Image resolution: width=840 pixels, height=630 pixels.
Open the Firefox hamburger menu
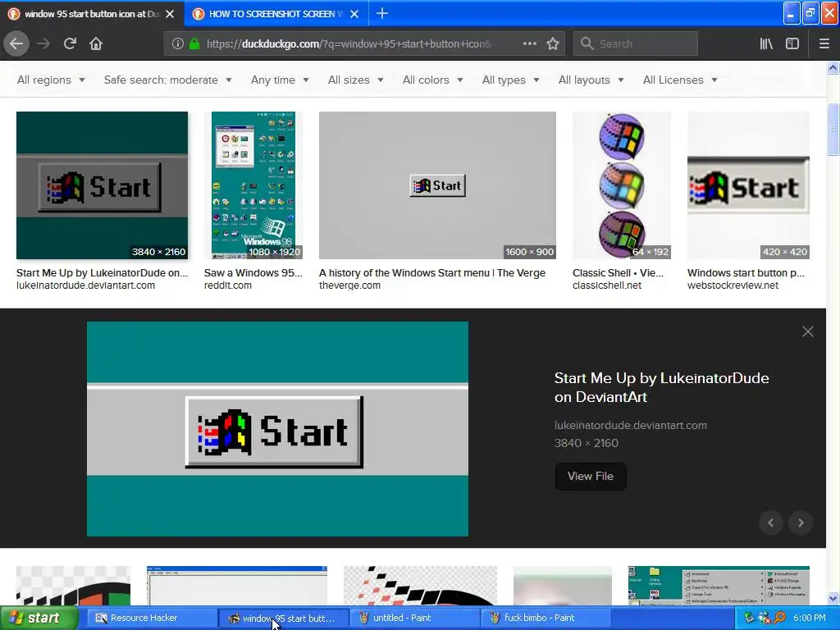(x=824, y=44)
